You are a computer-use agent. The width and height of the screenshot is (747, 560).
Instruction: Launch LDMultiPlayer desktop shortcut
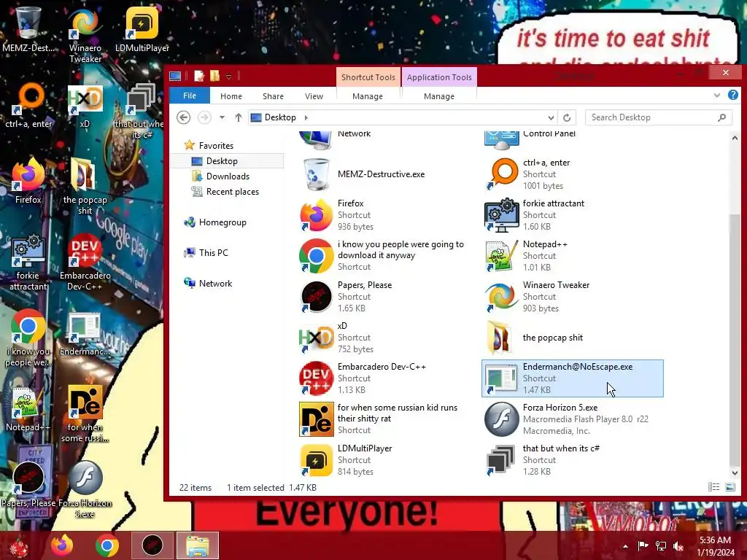click(x=142, y=28)
